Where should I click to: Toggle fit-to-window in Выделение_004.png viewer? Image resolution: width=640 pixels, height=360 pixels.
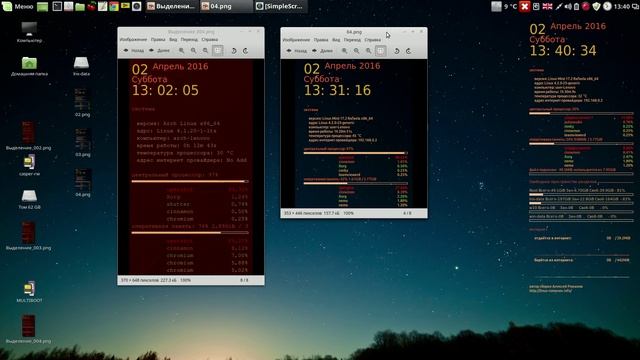(x=218, y=51)
